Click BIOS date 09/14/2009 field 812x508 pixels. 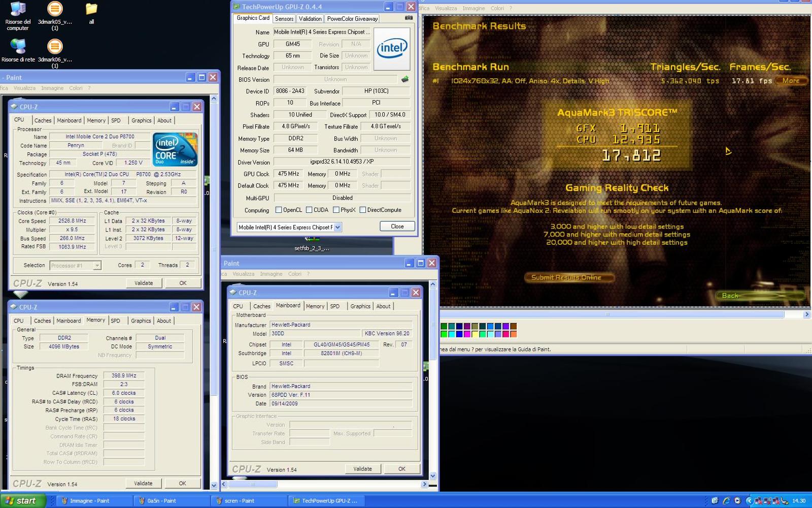point(341,403)
